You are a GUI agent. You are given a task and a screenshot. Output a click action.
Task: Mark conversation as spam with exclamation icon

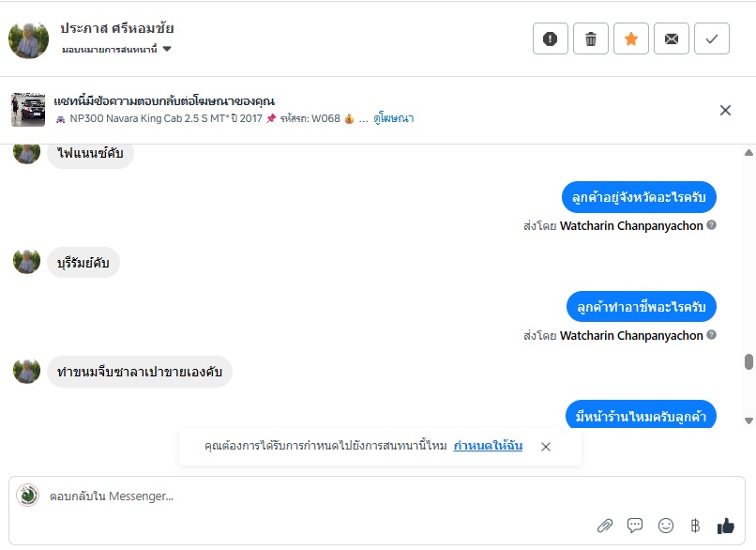point(551,38)
